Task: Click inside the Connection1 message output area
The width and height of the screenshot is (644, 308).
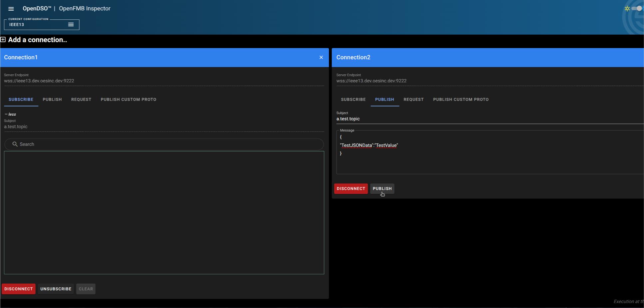Action: 164,213
